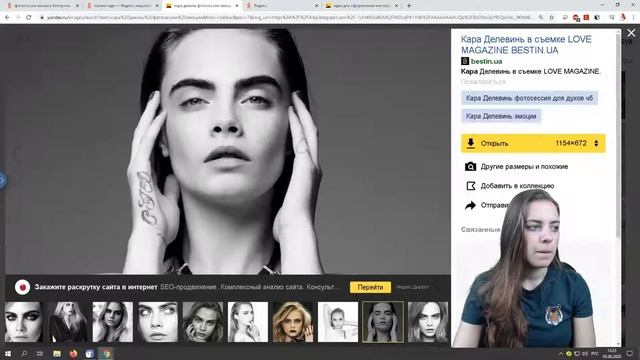Click the download arrow icon in Открыть button
The width and height of the screenshot is (640, 360).
471,143
